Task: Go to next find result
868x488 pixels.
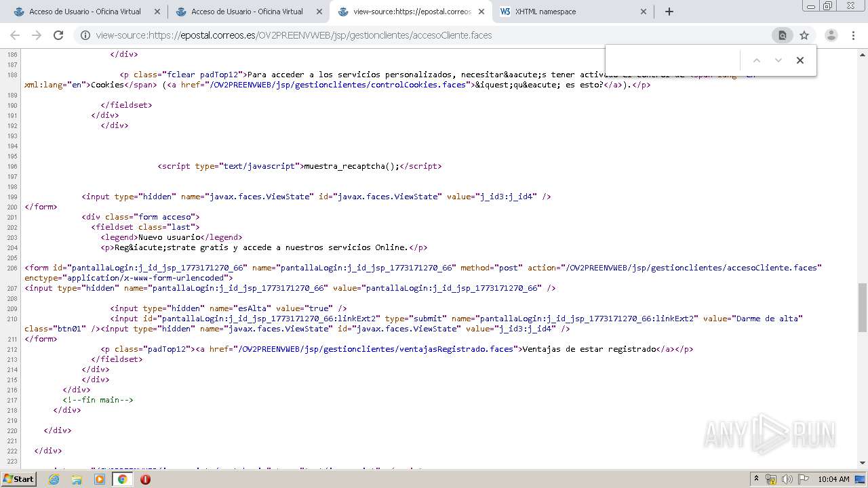Action: pos(778,60)
